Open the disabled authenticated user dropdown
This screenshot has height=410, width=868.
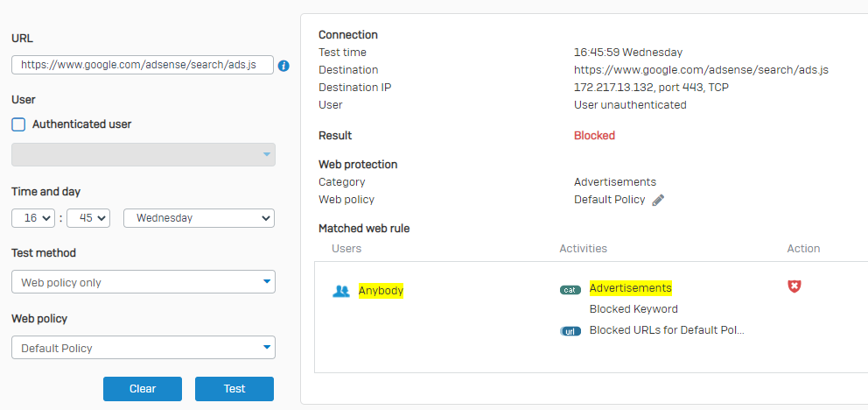[143, 154]
